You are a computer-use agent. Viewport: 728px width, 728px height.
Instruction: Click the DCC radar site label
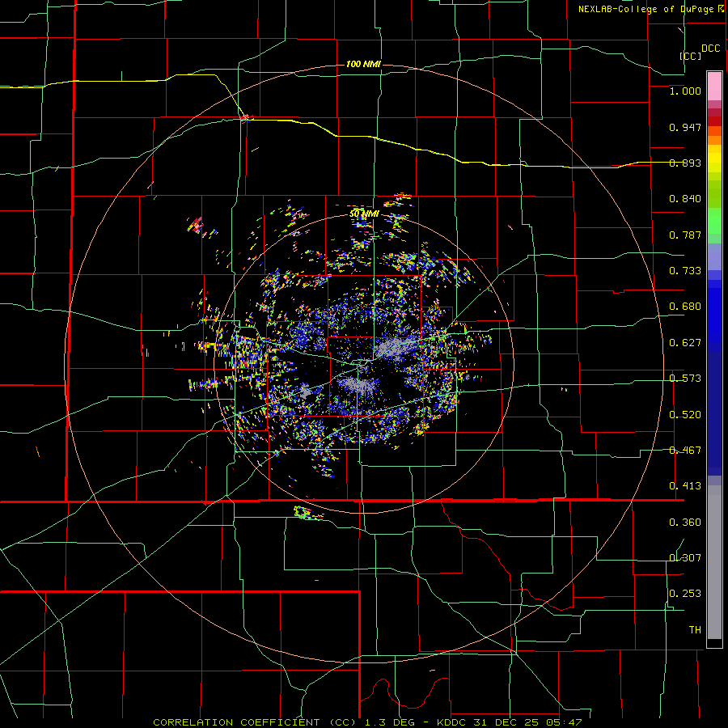pyautogui.click(x=710, y=49)
